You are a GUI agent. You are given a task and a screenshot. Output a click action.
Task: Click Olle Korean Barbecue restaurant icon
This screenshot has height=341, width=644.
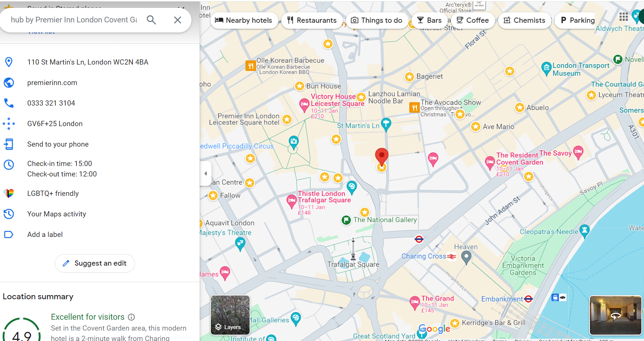click(x=250, y=66)
